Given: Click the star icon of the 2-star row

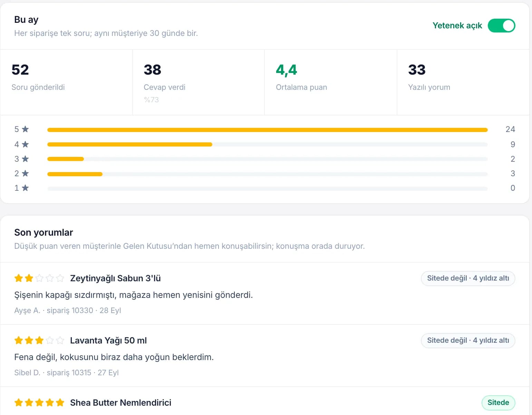Looking at the screenshot, I should [x=25, y=173].
